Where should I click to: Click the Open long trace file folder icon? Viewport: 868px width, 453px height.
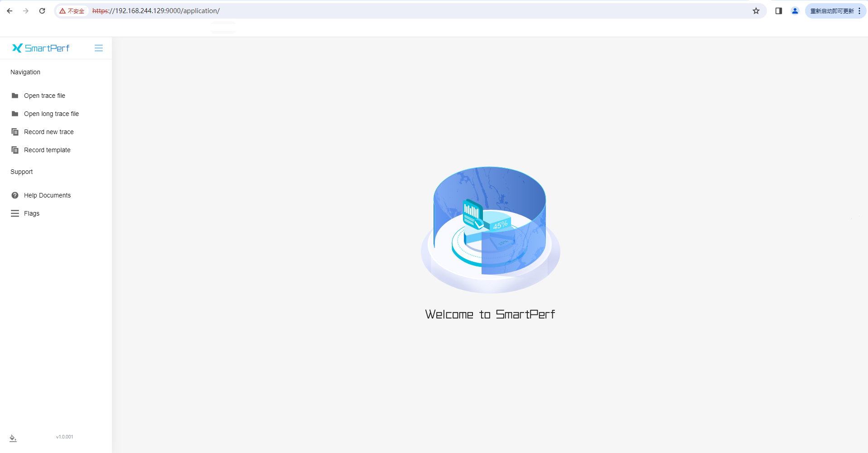pos(15,113)
